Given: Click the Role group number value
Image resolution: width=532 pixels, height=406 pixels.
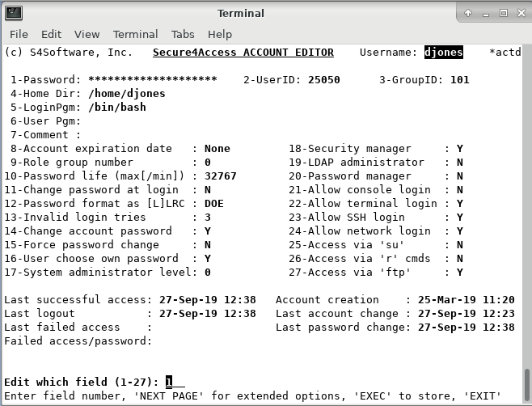Looking at the screenshot, I should tap(208, 163).
